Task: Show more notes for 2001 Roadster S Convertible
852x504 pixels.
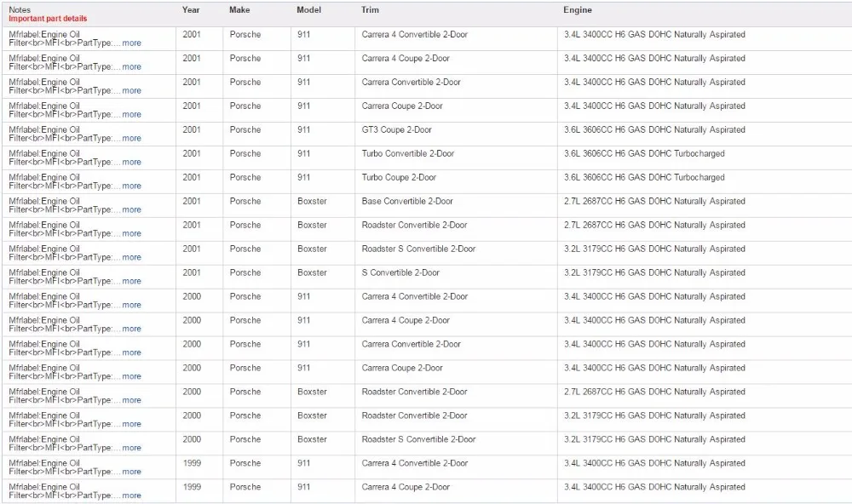Action: pos(131,257)
